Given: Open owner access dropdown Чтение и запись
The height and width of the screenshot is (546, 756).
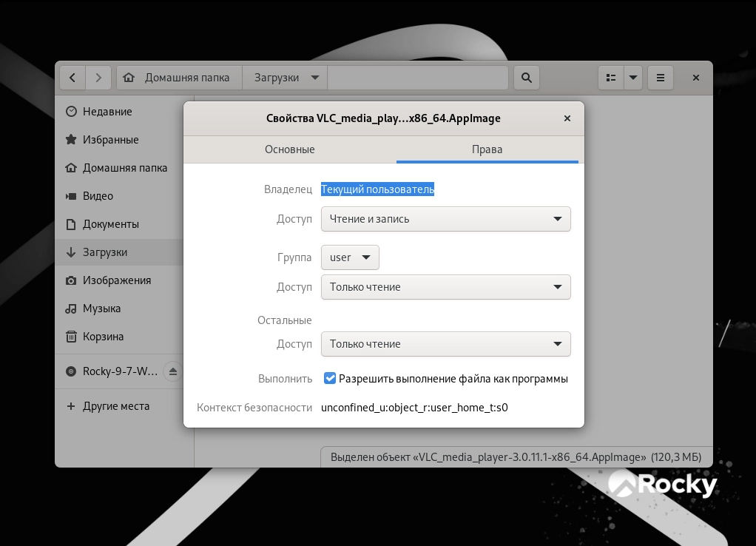Looking at the screenshot, I should (445, 219).
